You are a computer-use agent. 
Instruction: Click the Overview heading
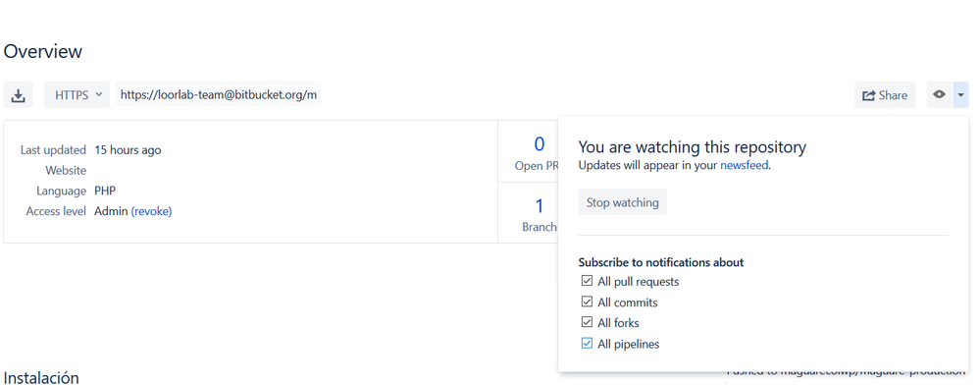click(42, 51)
